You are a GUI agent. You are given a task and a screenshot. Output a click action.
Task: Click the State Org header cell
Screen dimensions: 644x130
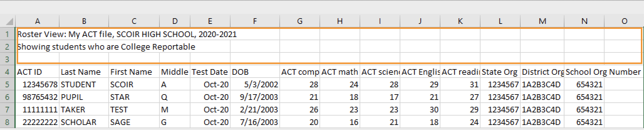click(x=500, y=72)
